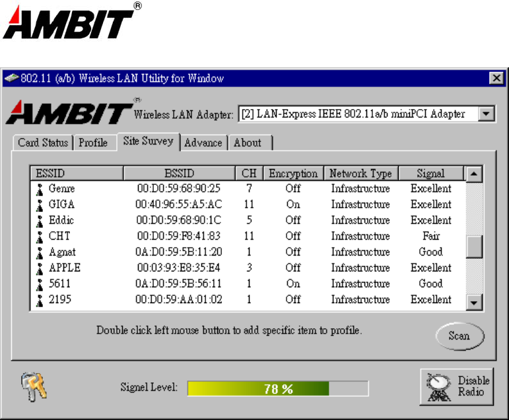
Task: Select the CHT ESSID entry
Action: tap(59, 236)
